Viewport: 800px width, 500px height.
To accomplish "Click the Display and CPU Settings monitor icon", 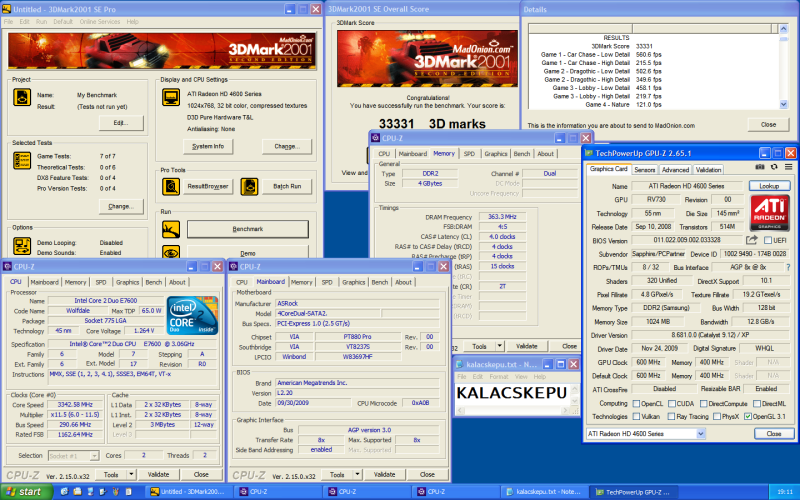I will [x=171, y=97].
